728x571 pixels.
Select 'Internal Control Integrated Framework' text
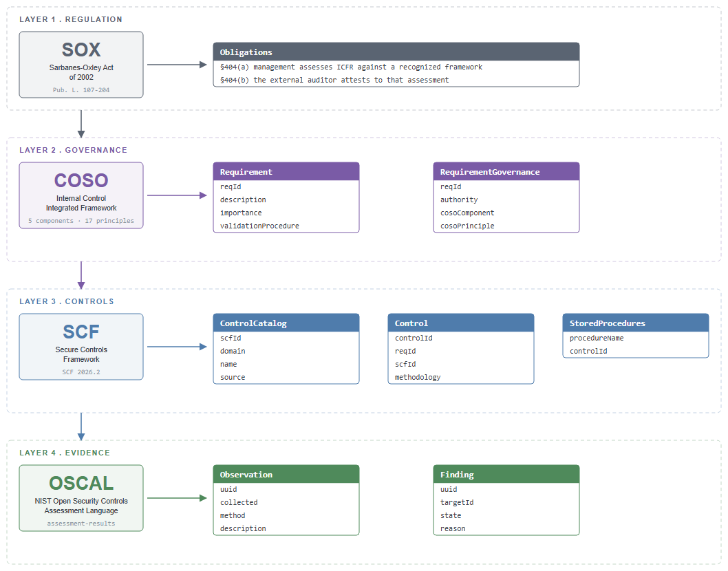click(x=81, y=204)
